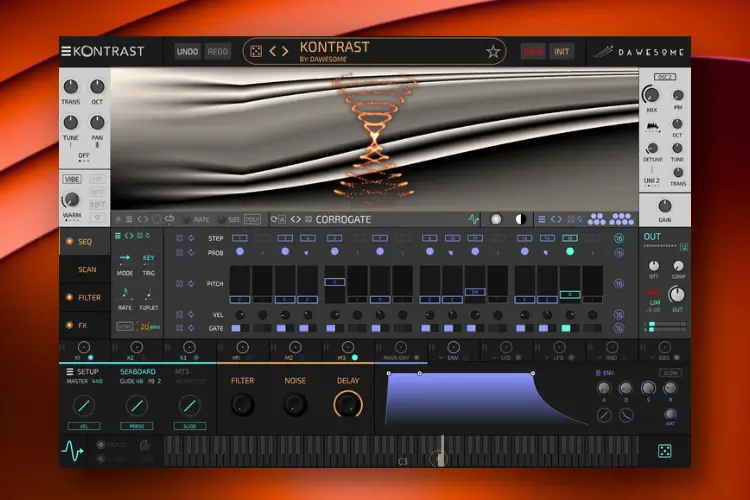
Task: Set GATE row length selector 16
Action: click(618, 328)
